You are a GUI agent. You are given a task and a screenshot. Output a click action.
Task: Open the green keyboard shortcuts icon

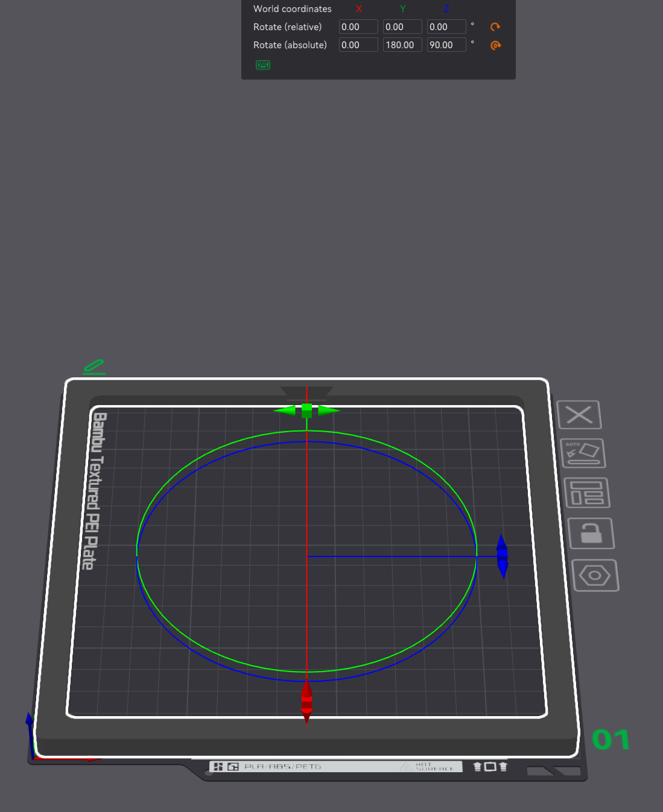[x=263, y=65]
